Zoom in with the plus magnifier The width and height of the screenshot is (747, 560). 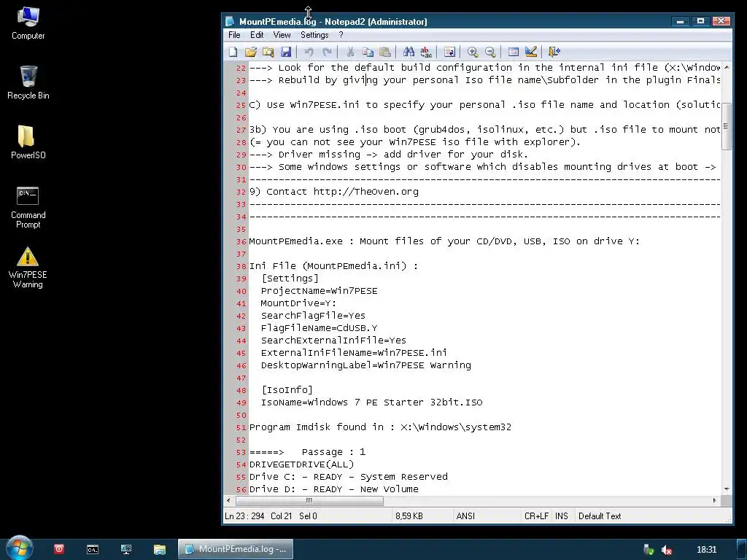[x=473, y=52]
